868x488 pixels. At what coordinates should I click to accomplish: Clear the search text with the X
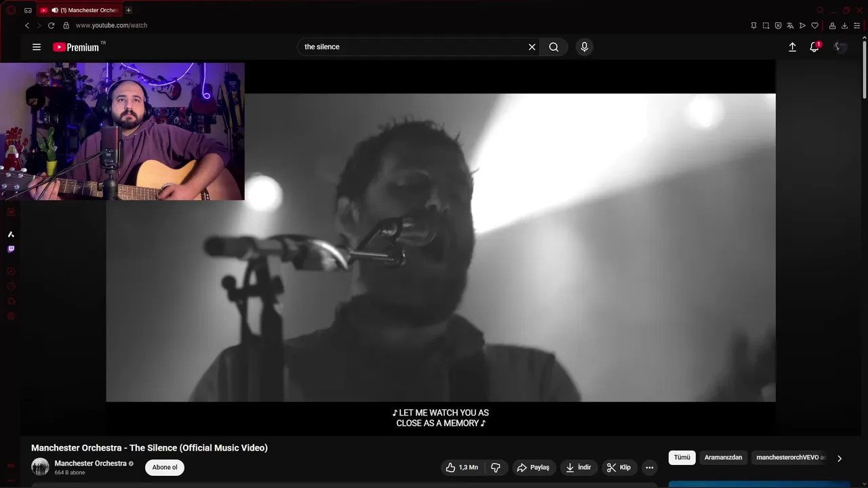pos(532,47)
